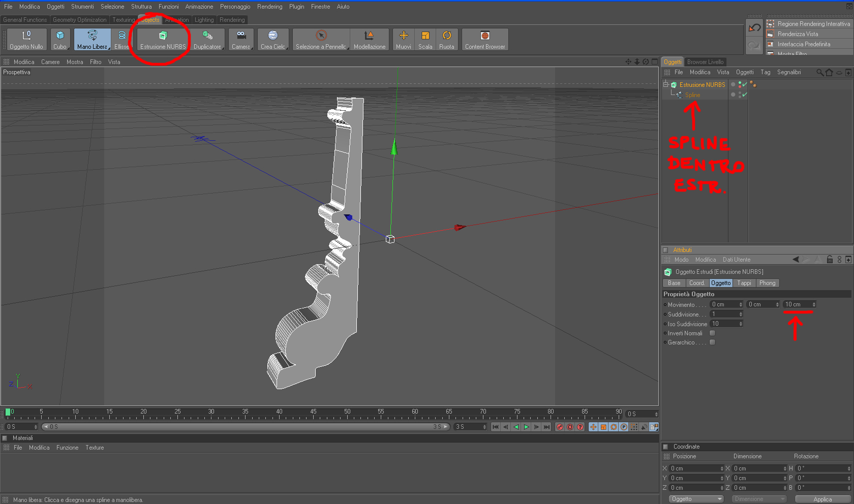
Task: Click the Duplicatore toolbar icon
Action: (207, 39)
